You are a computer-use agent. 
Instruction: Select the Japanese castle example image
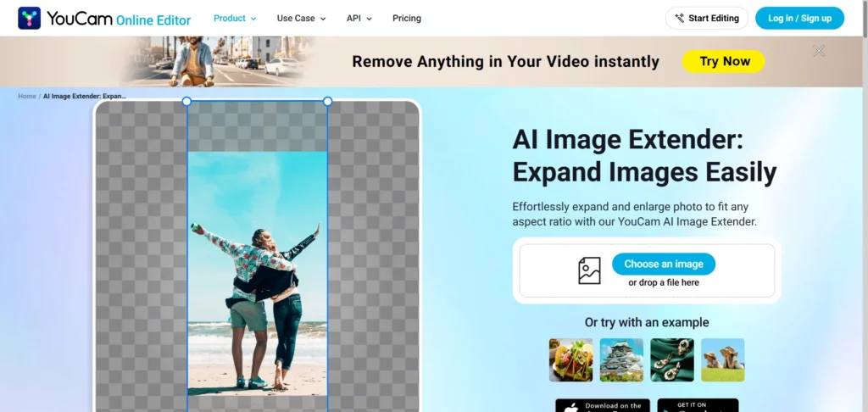[621, 360]
